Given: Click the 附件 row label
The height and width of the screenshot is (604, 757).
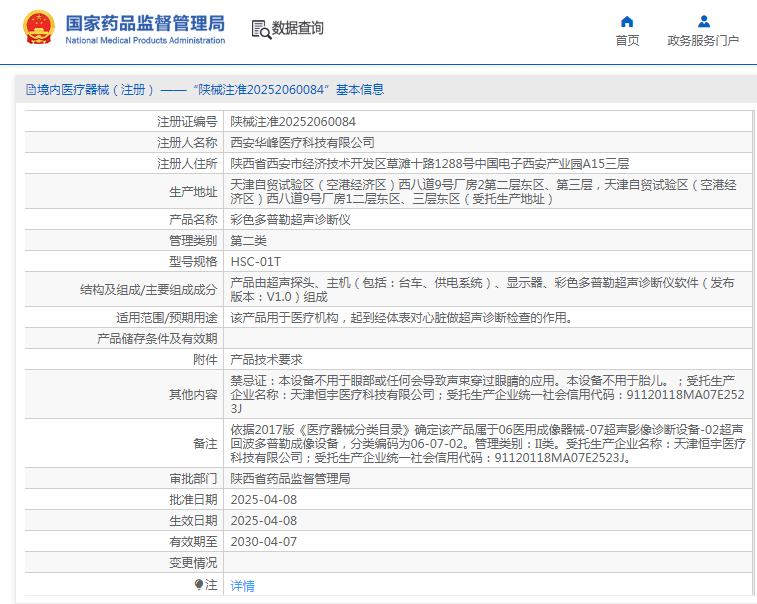Looking at the screenshot, I should coord(205,360).
